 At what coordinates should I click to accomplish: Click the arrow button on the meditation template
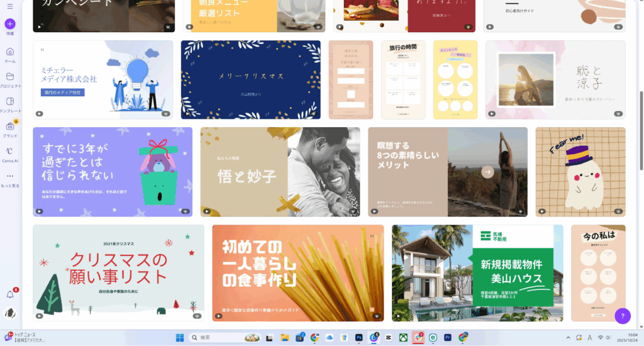[487, 172]
